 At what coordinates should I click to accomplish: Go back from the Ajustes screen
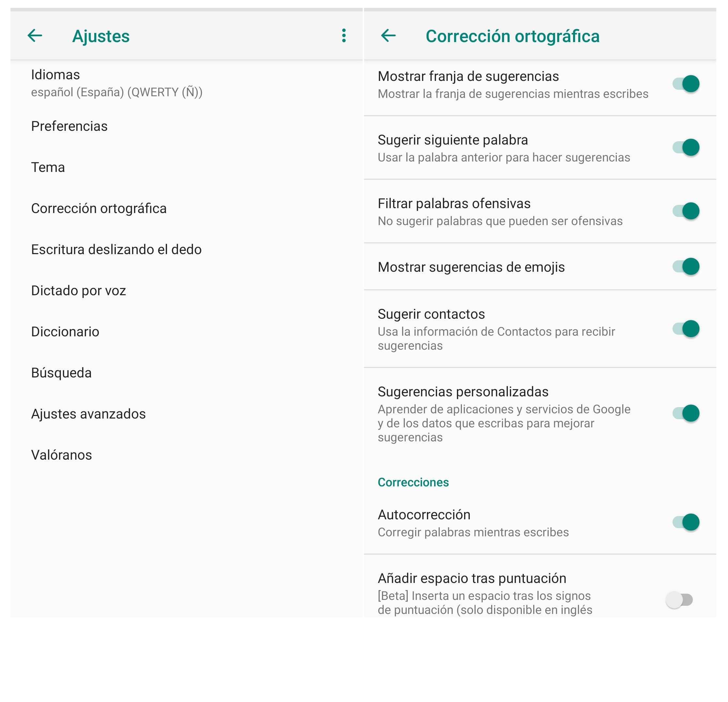(x=35, y=36)
